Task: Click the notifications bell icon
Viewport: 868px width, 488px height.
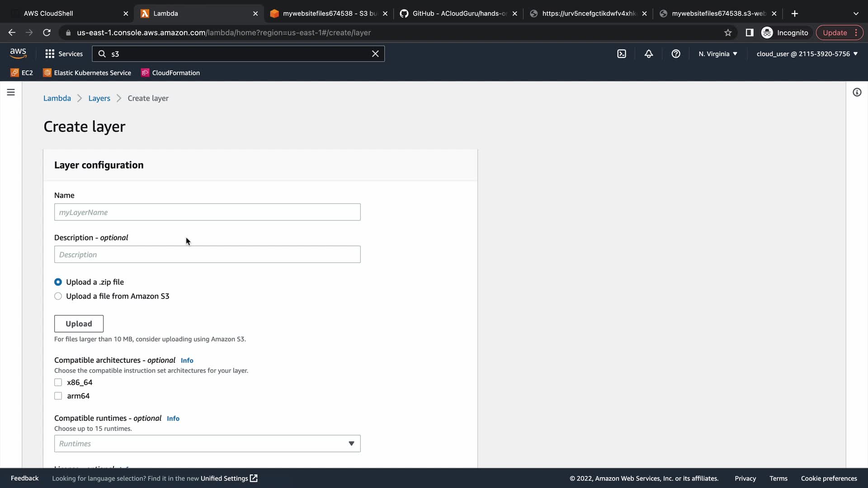Action: click(x=648, y=54)
